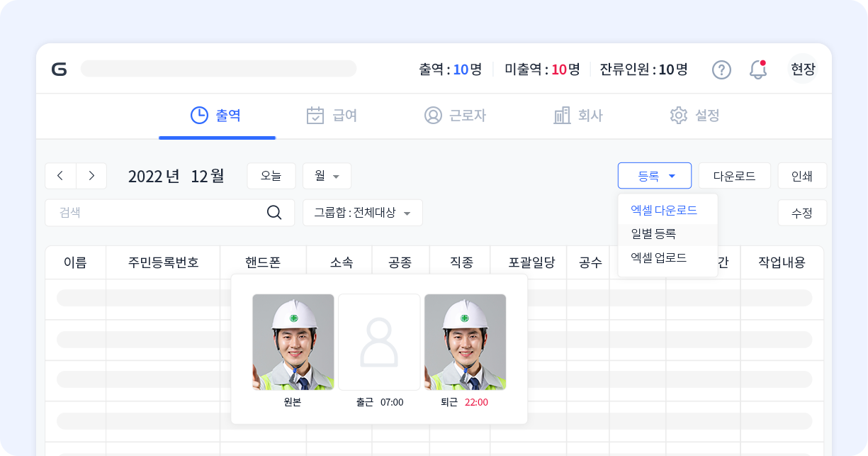Click the 인쇄 button
Viewport: 868px width, 456px height.
point(802,176)
